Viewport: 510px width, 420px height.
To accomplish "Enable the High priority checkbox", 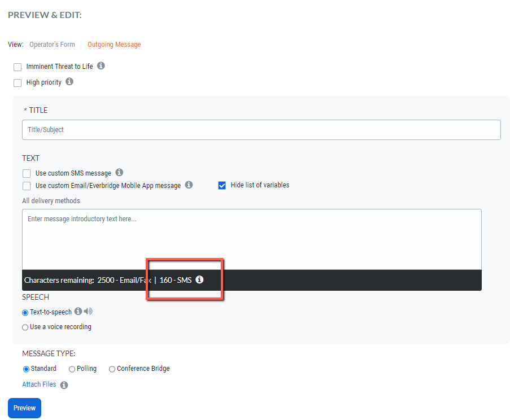I will 18,82.
